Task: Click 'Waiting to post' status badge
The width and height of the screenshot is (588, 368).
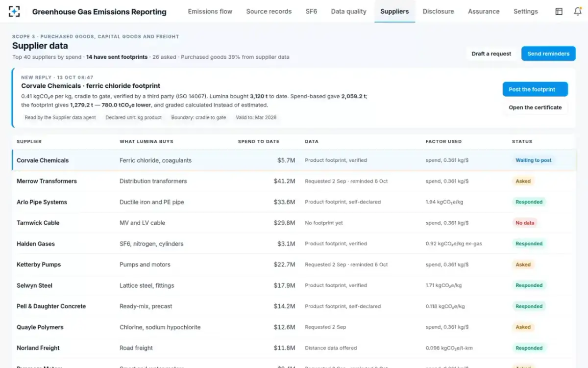Action: [x=534, y=160]
